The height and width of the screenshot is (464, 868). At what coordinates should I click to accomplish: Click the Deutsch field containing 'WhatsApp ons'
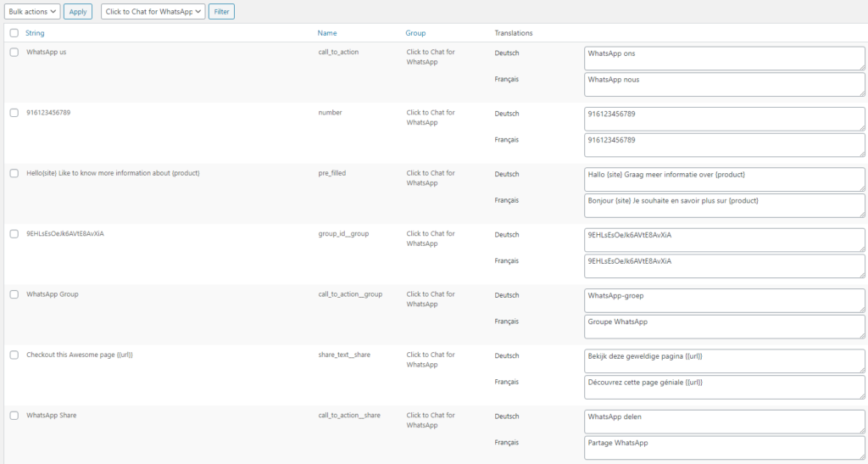click(x=725, y=58)
